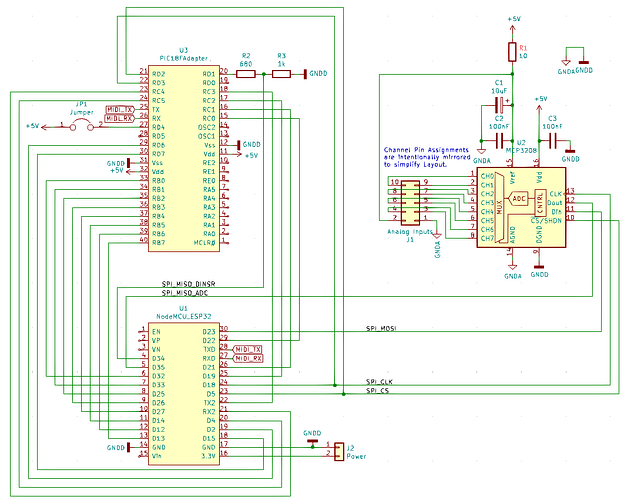
Task: Select resistor R3 symbol (1k)
Action: [x=281, y=74]
